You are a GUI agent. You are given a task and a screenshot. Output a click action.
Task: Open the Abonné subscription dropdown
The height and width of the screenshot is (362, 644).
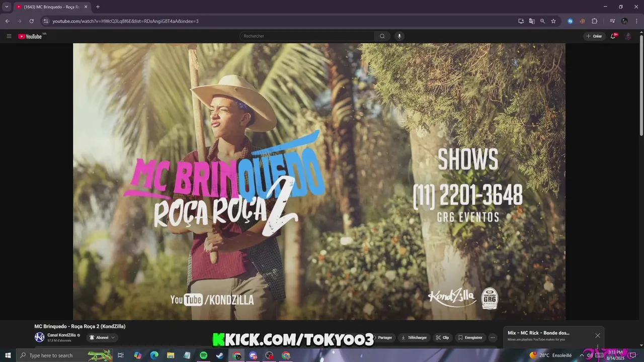tap(102, 338)
